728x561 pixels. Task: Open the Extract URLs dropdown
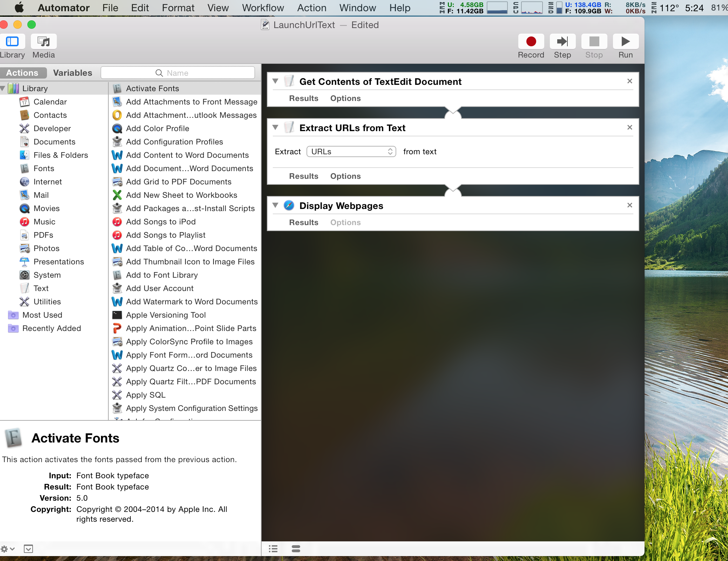pos(351,151)
